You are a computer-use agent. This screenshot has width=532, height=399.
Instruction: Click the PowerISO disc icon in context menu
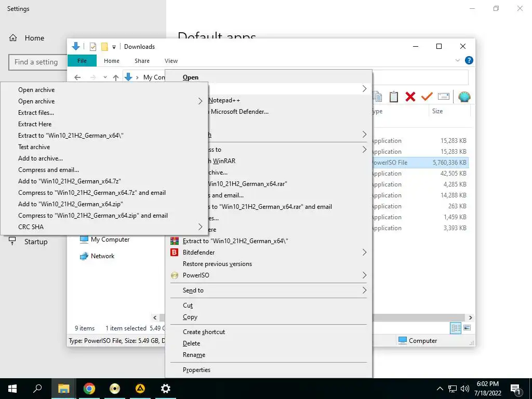(x=175, y=275)
